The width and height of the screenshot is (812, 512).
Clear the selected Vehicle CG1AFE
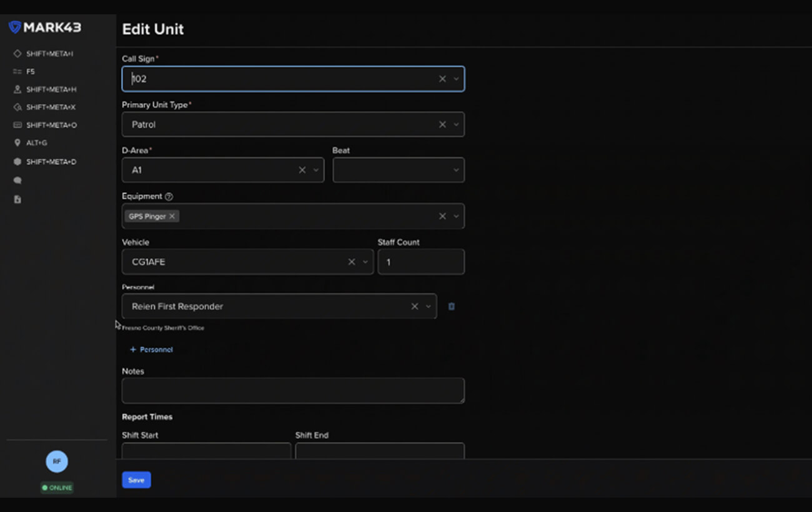352,262
